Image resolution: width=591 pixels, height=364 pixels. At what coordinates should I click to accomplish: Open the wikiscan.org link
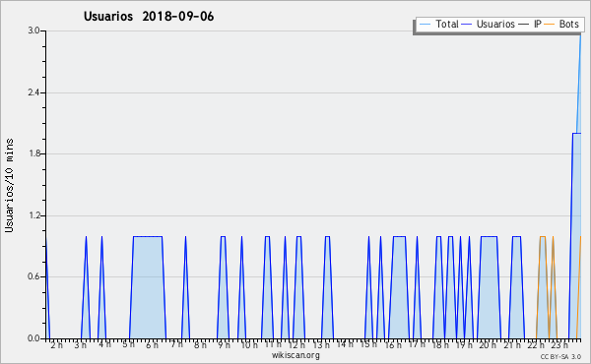(x=295, y=355)
